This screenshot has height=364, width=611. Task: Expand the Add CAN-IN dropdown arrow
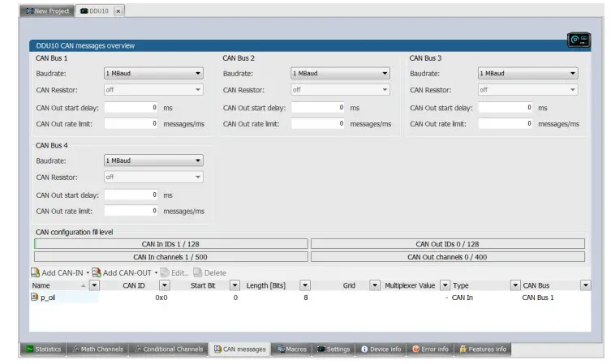[x=88, y=273]
